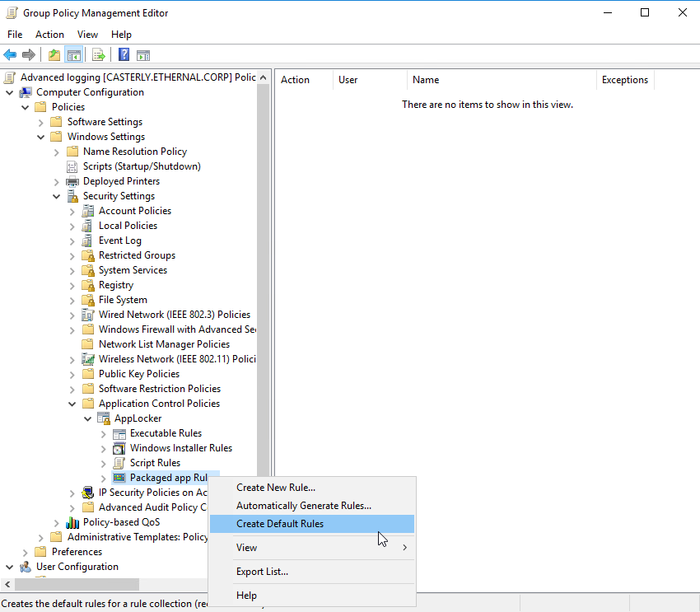Select Software Restriction Policies tree item
Viewport: 700px width, 612px height.
pyautogui.click(x=160, y=389)
